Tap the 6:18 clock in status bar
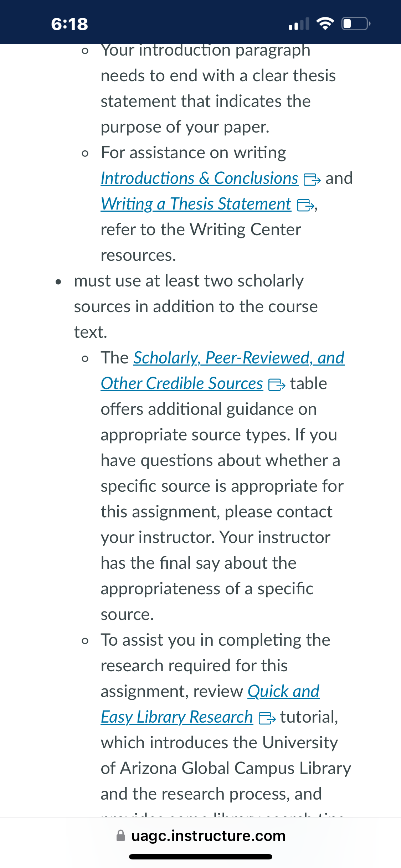This screenshot has width=401, height=868. point(70,24)
